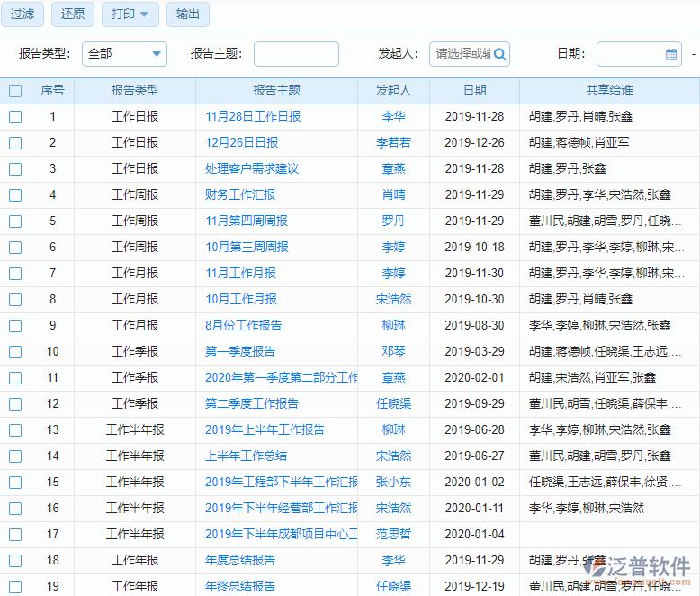The height and width of the screenshot is (596, 700).
Task: Click the 过滤 filter button
Action: pyautogui.click(x=22, y=14)
